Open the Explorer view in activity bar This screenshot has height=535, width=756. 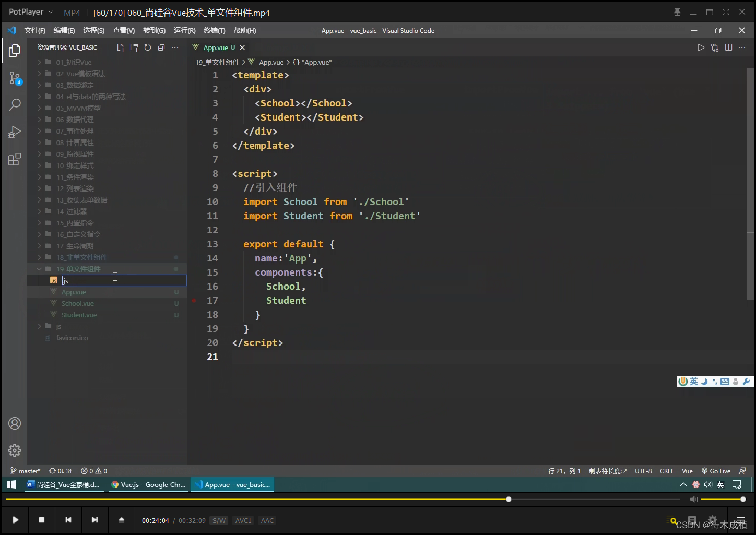15,51
